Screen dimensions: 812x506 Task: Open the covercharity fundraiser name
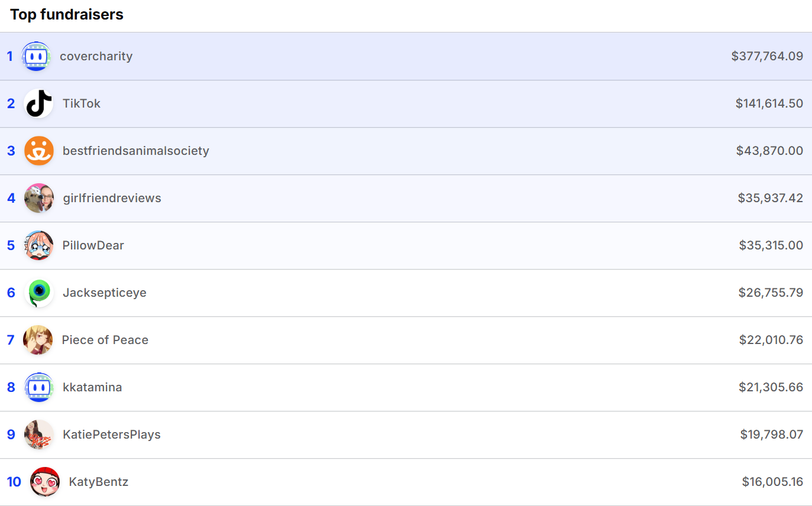(96, 56)
